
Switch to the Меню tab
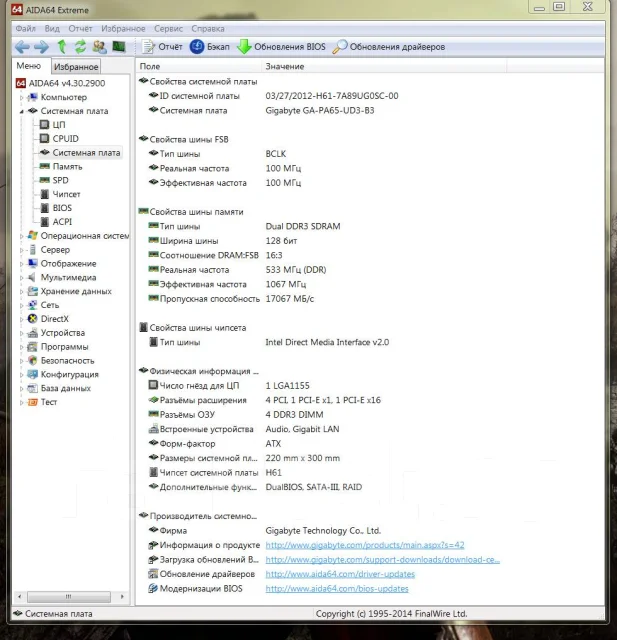pyautogui.click(x=29, y=66)
